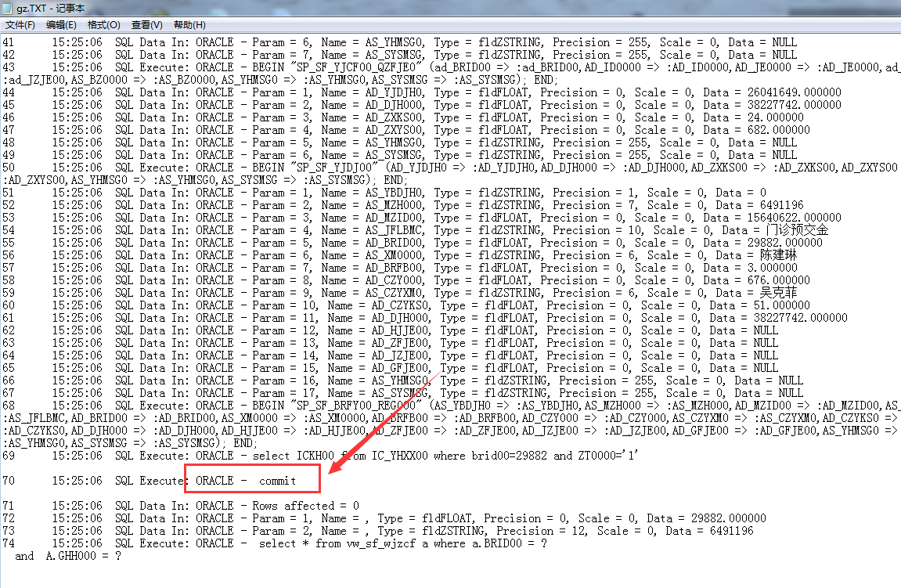Click value 51.000000 in line 60
Screen dimensions: 901x588
pyautogui.click(x=781, y=306)
